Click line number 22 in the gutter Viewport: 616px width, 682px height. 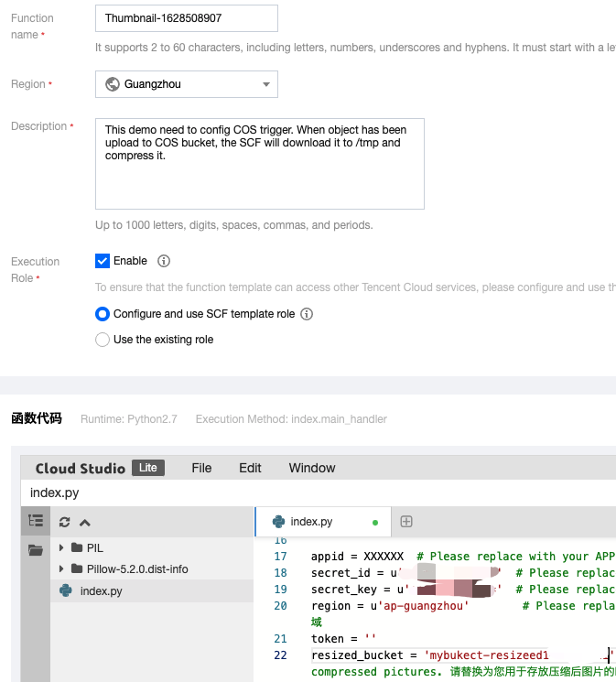pos(281,655)
